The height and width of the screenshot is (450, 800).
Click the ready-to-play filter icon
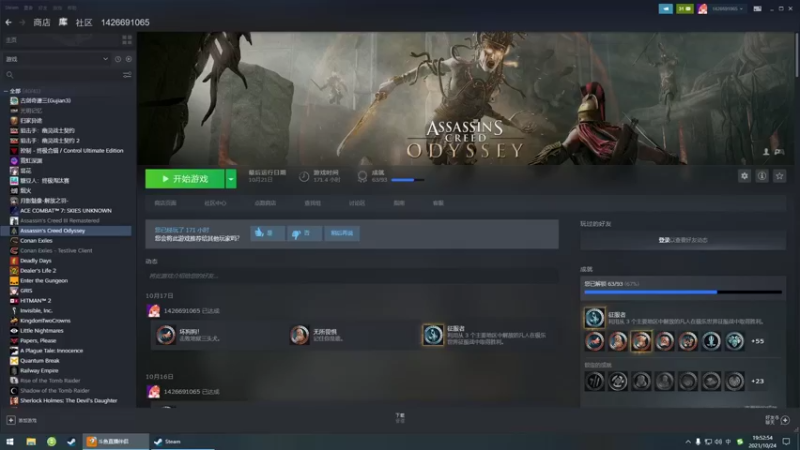[129, 59]
